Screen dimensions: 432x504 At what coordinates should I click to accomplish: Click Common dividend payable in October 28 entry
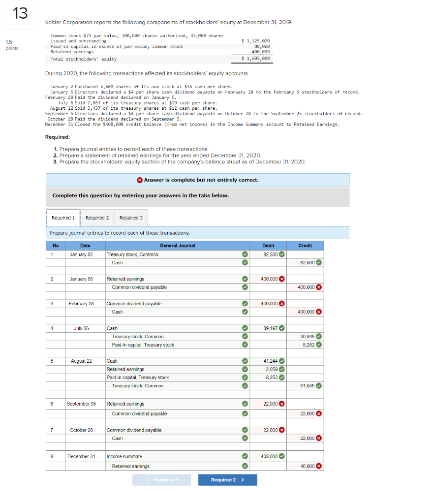134,430
